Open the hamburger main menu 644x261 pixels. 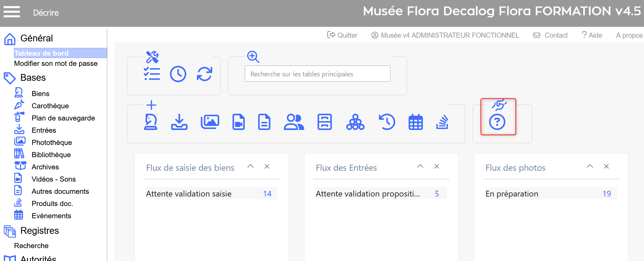coord(12,12)
